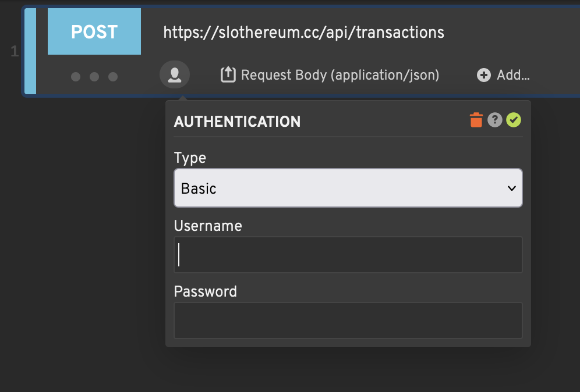Click the slothereum.cc transactions URL field
This screenshot has width=580, height=392.
click(304, 33)
